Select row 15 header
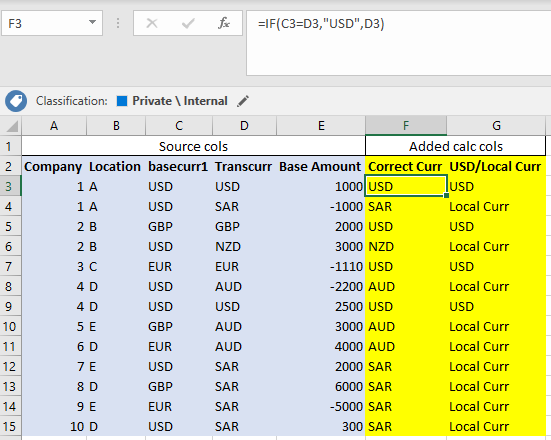 pos(10,427)
